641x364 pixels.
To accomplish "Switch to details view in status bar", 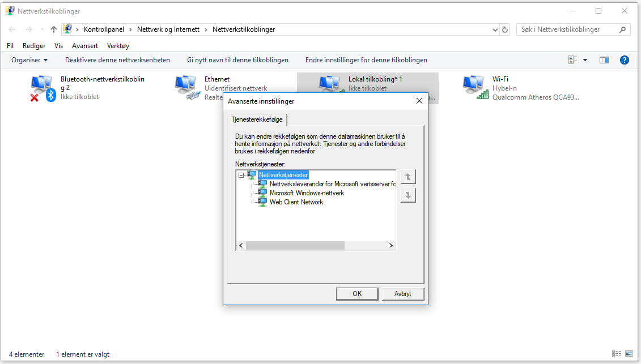I will 617,354.
